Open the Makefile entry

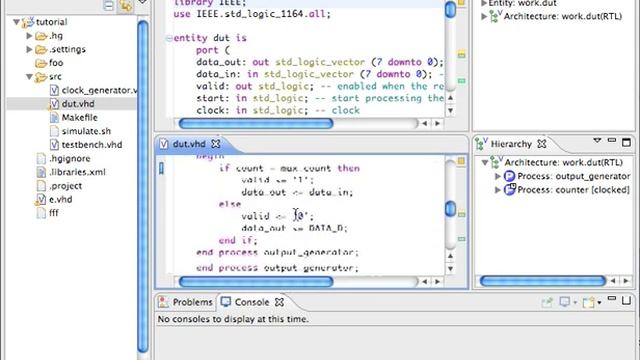coord(80,118)
